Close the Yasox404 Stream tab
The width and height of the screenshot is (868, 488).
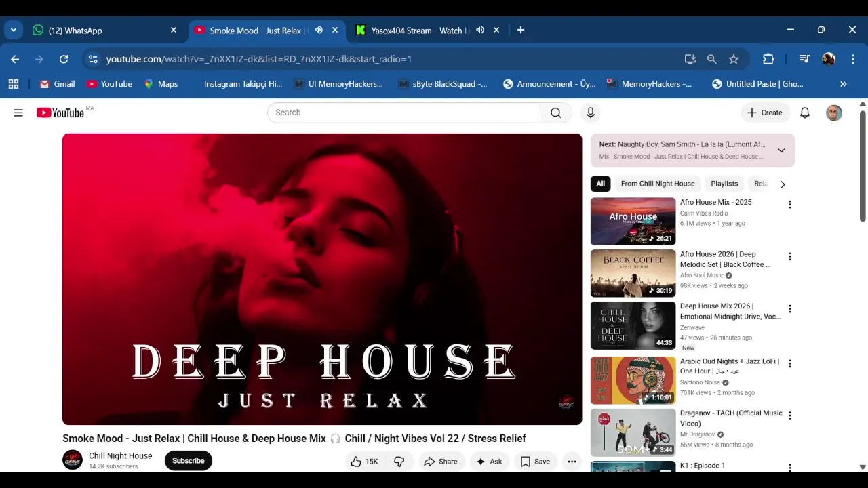(496, 30)
